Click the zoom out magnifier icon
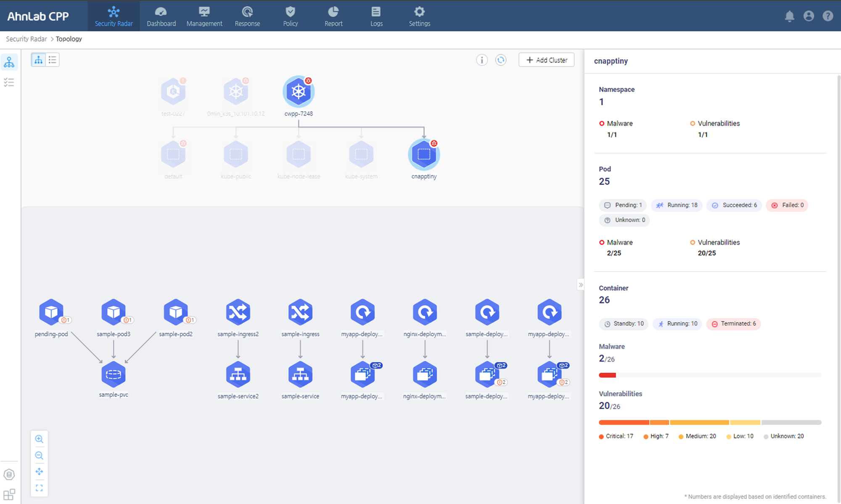The height and width of the screenshot is (504, 841). coord(39,455)
